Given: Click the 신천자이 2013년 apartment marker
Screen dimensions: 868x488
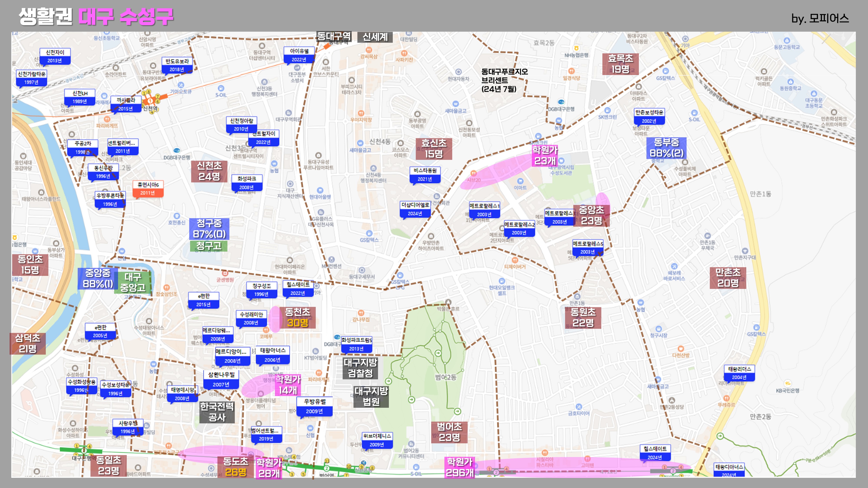Looking at the screenshot, I should [x=55, y=56].
